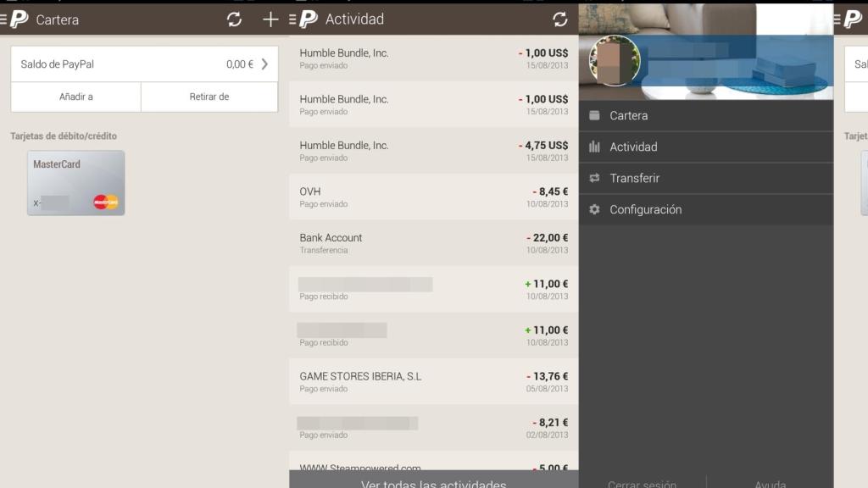Select the MasterCard card thumbnail
The height and width of the screenshot is (488, 868).
click(x=75, y=182)
